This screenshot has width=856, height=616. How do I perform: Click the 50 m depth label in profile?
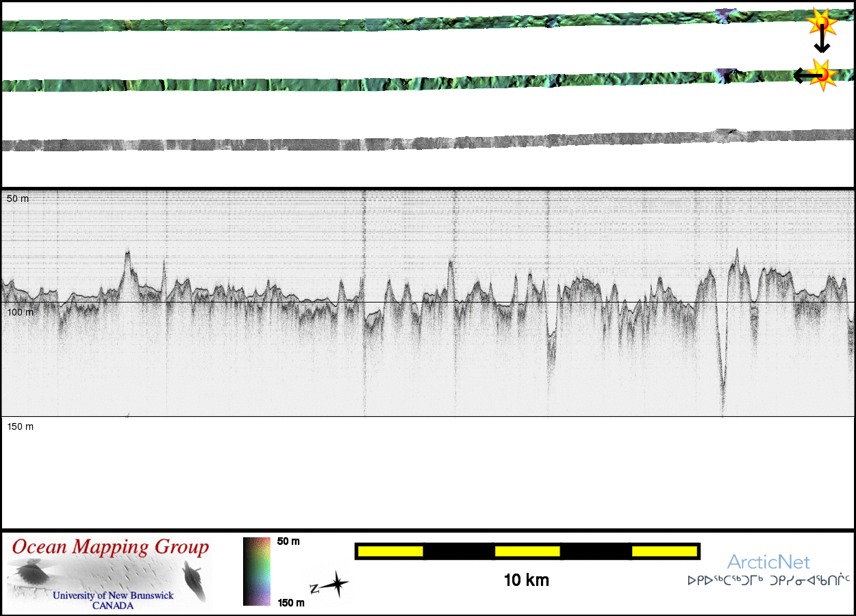pyautogui.click(x=18, y=198)
